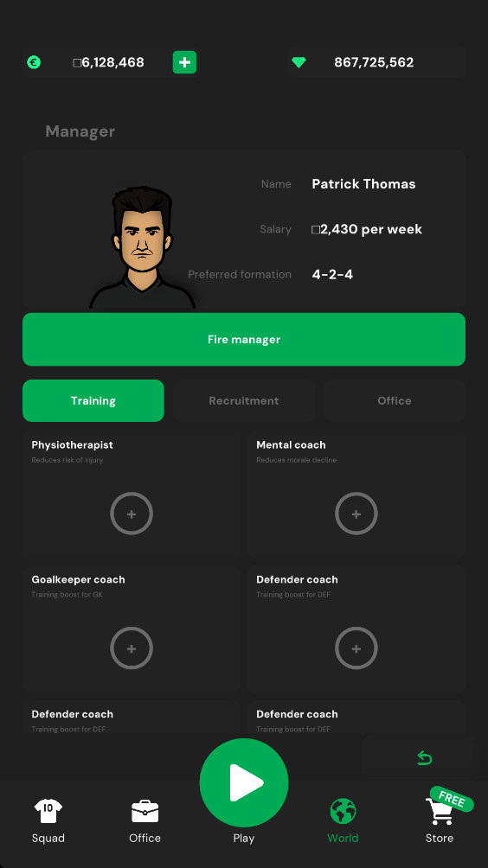The image size is (488, 868).
Task: Tap the green plus add-money button
Action: pyautogui.click(x=184, y=62)
